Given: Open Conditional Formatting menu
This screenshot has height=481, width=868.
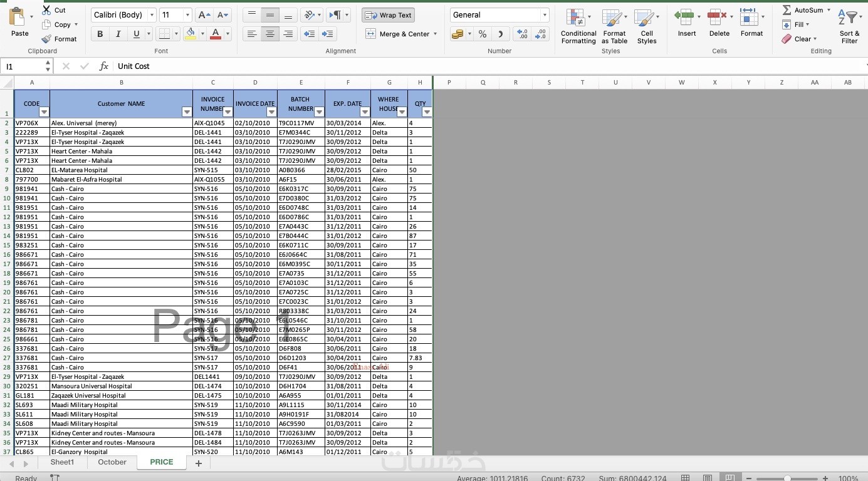Looking at the screenshot, I should click(x=578, y=26).
